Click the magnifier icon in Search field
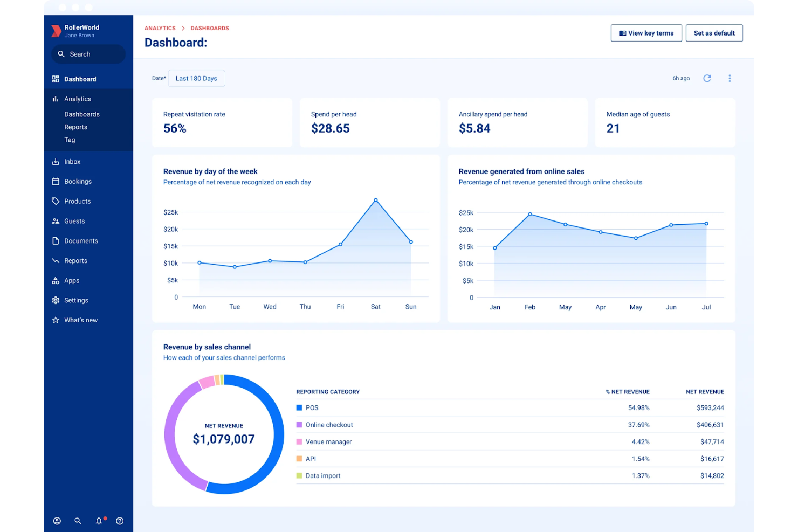 61,54
